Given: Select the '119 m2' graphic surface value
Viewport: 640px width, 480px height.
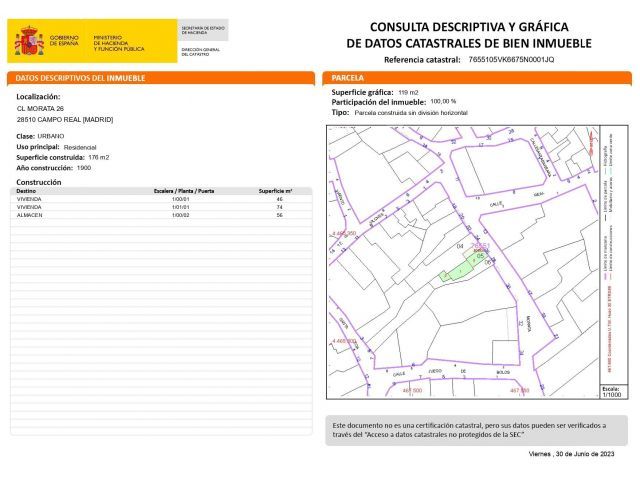Looking at the screenshot, I should click(408, 93).
